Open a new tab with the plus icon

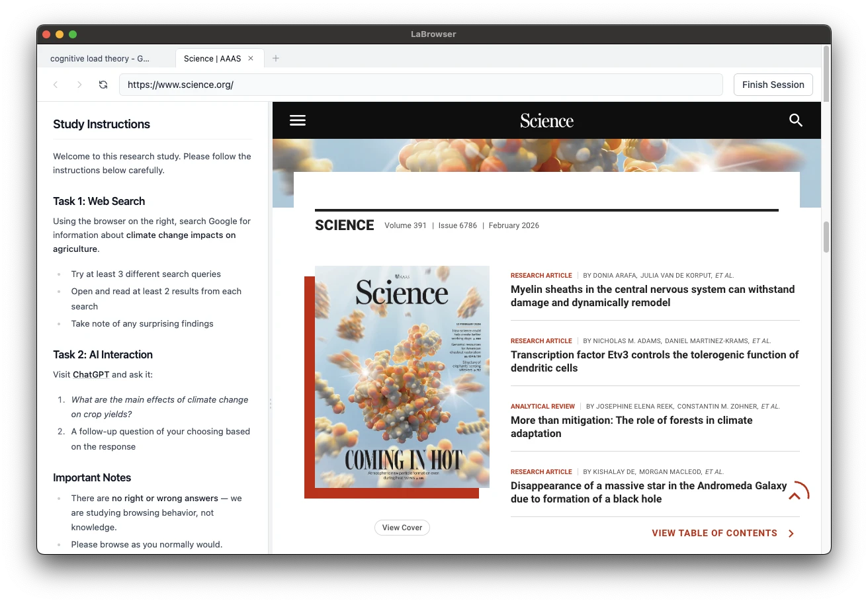(276, 58)
